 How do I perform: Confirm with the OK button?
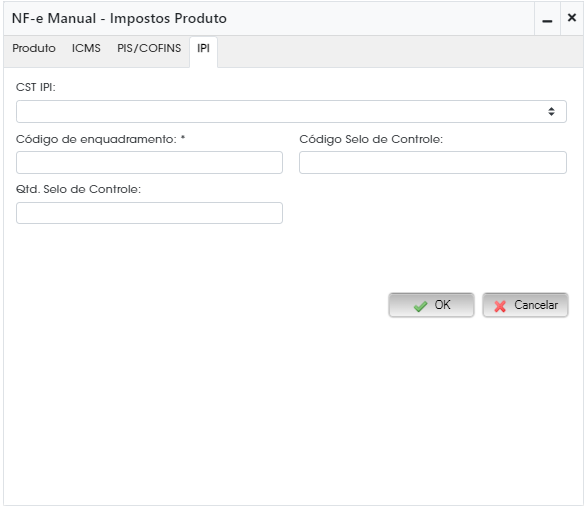point(431,305)
